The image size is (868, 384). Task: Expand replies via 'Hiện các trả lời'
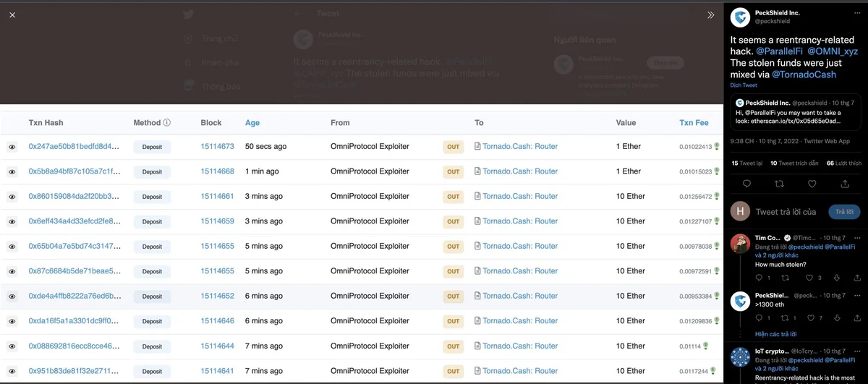click(775, 334)
